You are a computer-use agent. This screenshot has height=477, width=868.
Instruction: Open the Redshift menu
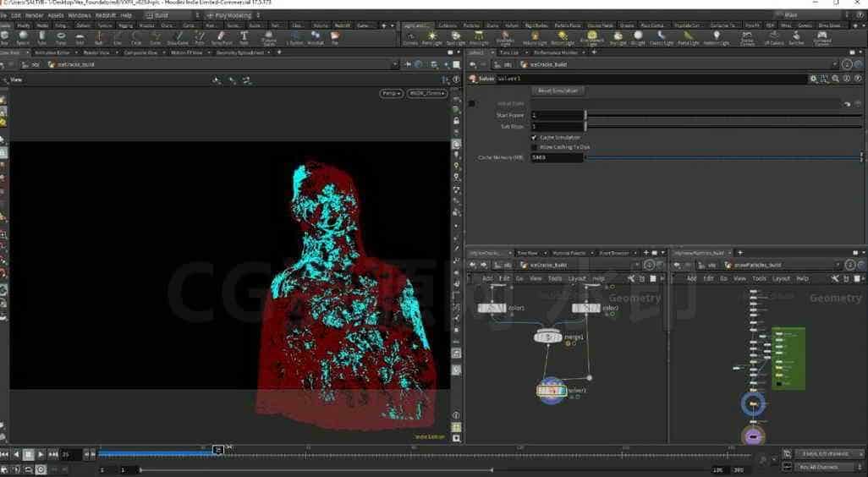(x=106, y=15)
